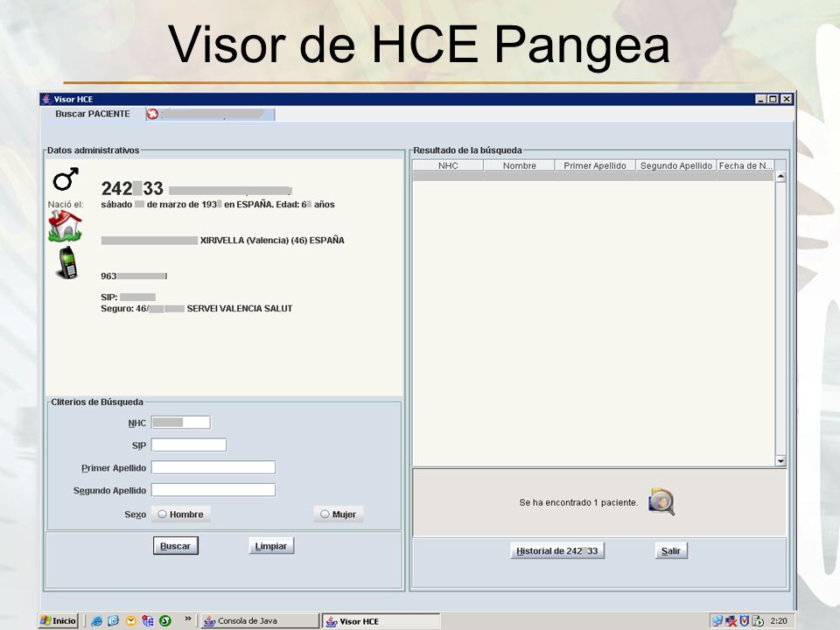Switch to Buscar PACIENTE tab

pos(93,114)
